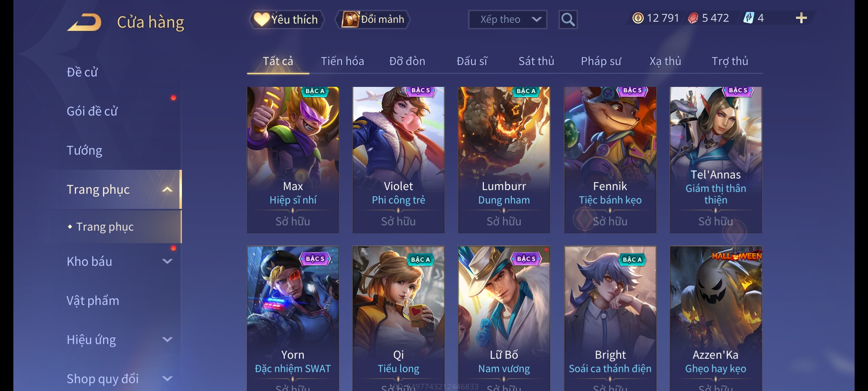
Task: Click the Đổi mảnh chest icon
Action: [350, 19]
